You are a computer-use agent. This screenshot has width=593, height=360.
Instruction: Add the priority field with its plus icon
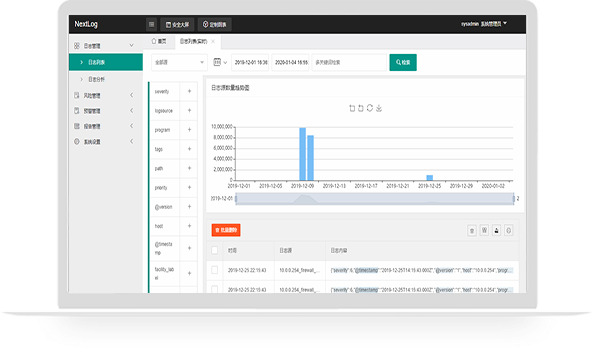189,188
